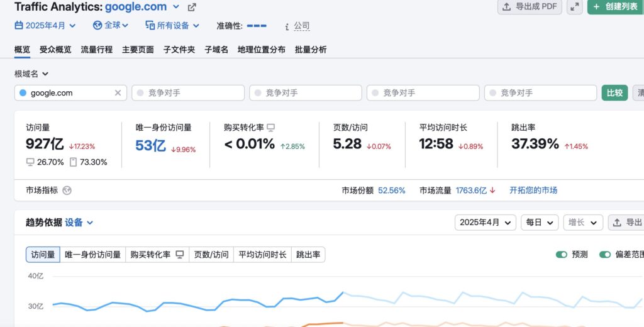The height and width of the screenshot is (327, 644).
Task: Switch to the 批量分析 tab
Action: point(311,50)
